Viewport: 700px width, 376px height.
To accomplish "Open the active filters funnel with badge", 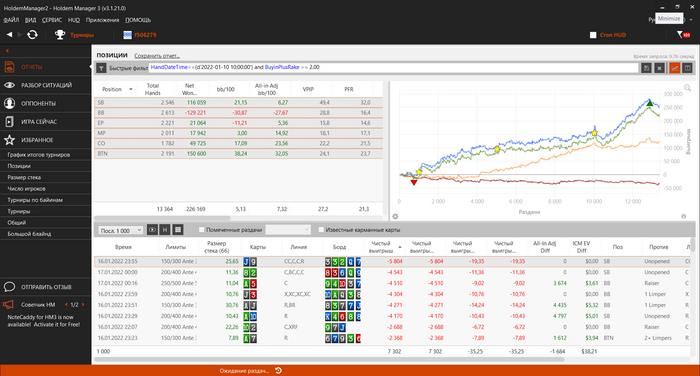I will coord(683,34).
